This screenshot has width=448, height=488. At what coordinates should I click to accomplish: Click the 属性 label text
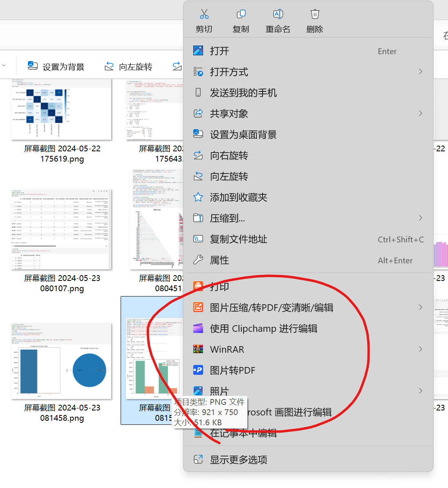pyautogui.click(x=219, y=260)
